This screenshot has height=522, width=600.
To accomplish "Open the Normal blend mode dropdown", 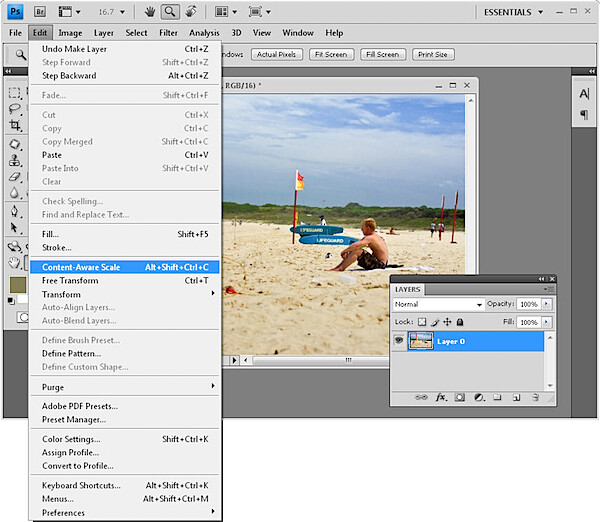I will [438, 304].
